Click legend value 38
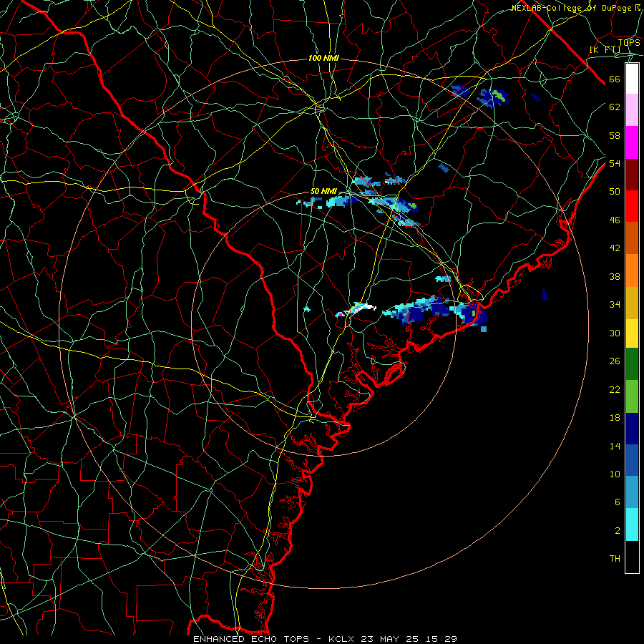 615,276
